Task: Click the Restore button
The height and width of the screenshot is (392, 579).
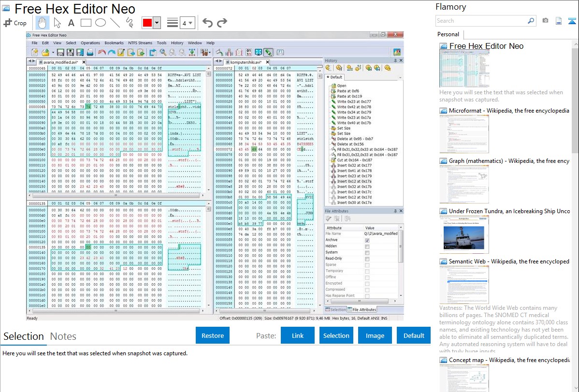Action: click(213, 335)
